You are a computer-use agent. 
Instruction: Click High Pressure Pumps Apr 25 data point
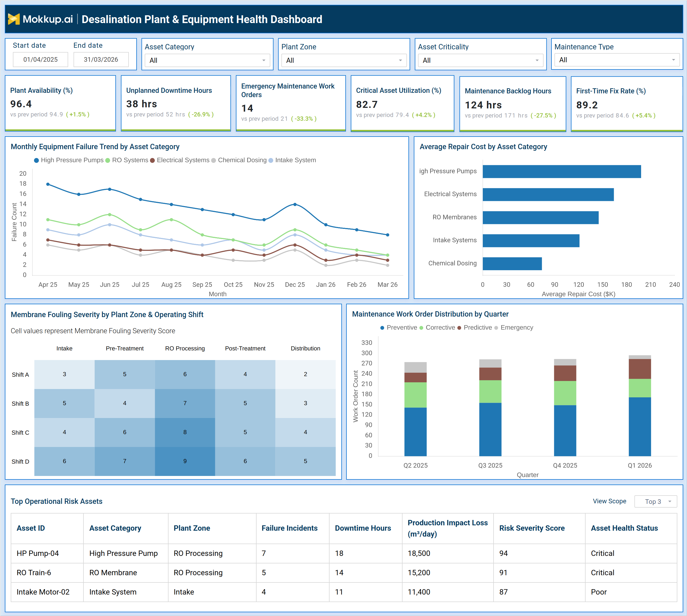48,184
